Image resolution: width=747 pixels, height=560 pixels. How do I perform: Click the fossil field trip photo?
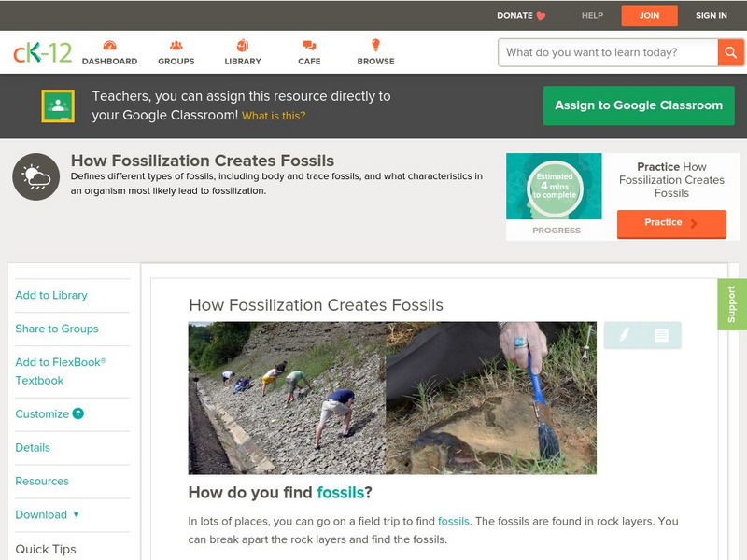pos(392,399)
